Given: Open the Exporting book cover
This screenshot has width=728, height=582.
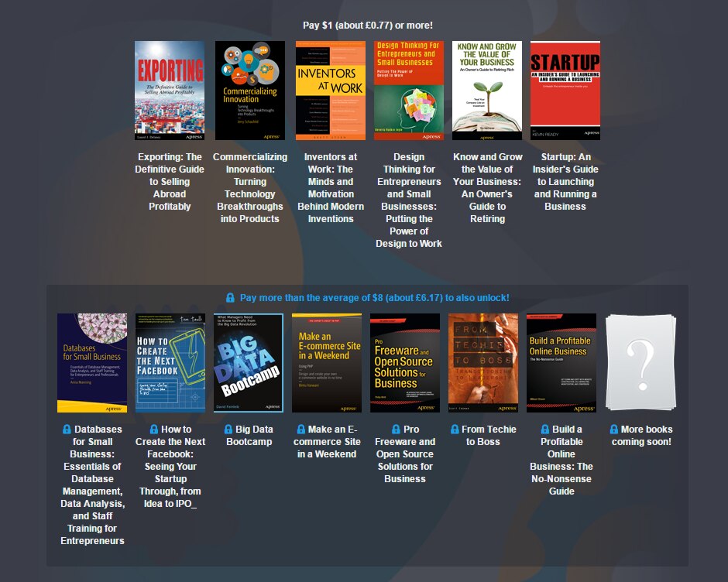Looking at the screenshot, I should point(170,91).
